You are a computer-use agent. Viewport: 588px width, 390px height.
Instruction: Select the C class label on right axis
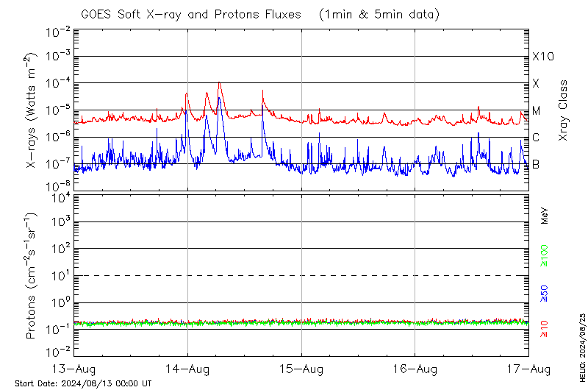click(x=537, y=138)
